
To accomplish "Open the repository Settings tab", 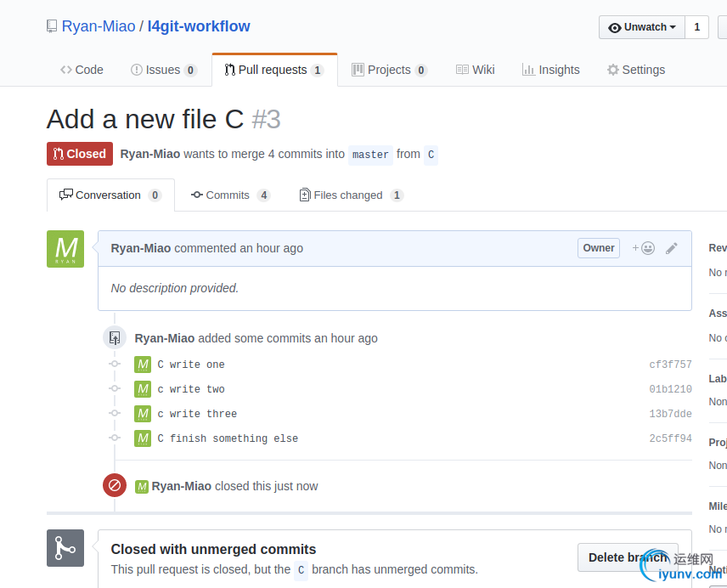I will 636,70.
